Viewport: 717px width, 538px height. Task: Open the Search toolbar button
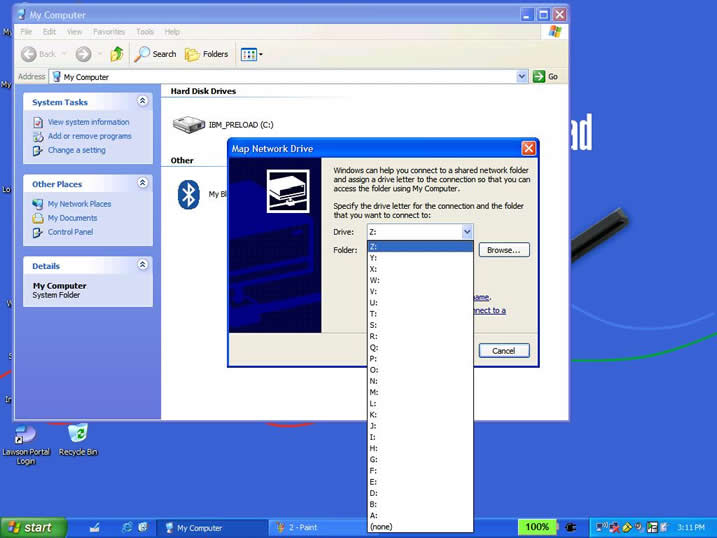point(156,54)
